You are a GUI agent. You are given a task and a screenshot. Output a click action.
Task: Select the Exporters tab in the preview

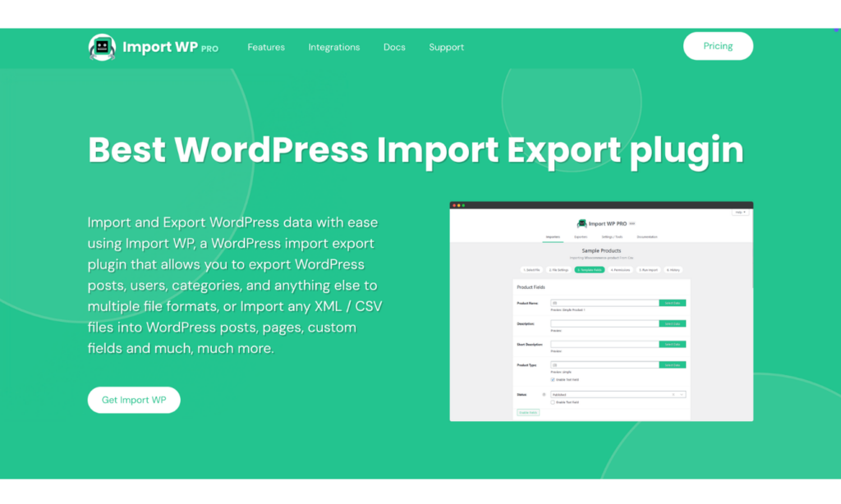581,237
